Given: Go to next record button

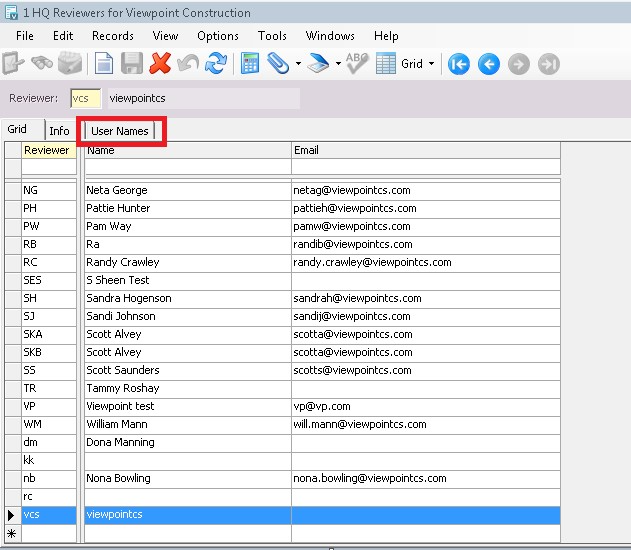Looking at the screenshot, I should click(519, 64).
